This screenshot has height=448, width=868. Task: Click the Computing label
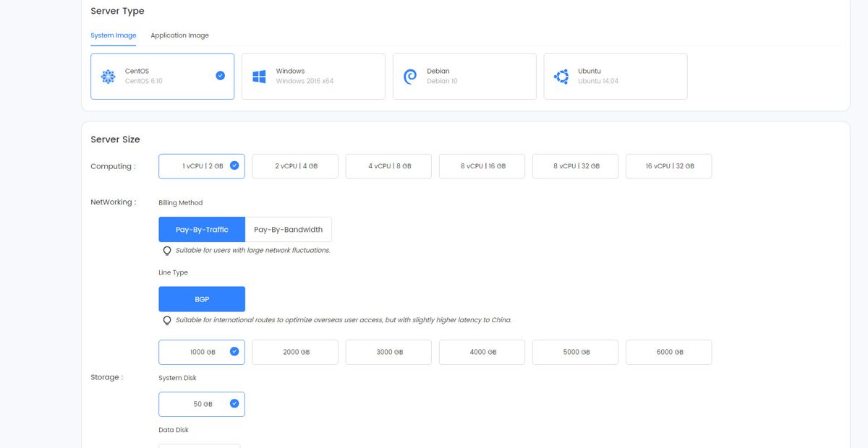(112, 166)
